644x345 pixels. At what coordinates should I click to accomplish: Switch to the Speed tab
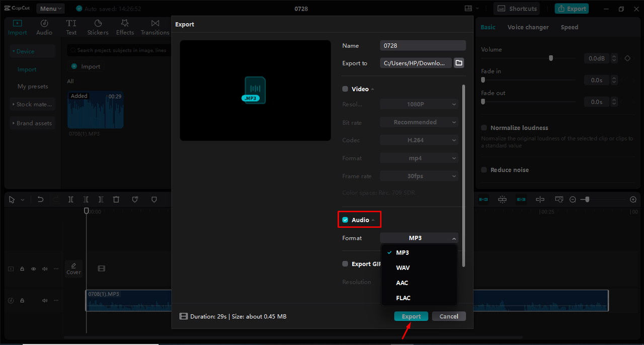pos(570,27)
